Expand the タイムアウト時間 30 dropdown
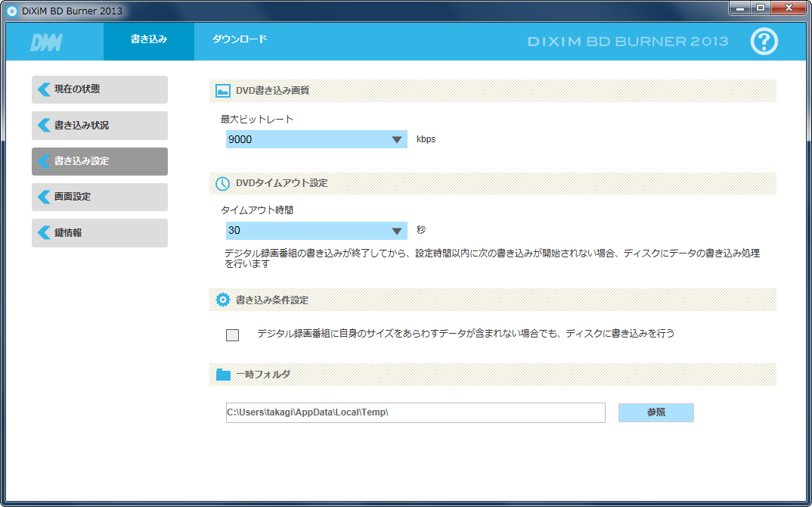 [317, 230]
